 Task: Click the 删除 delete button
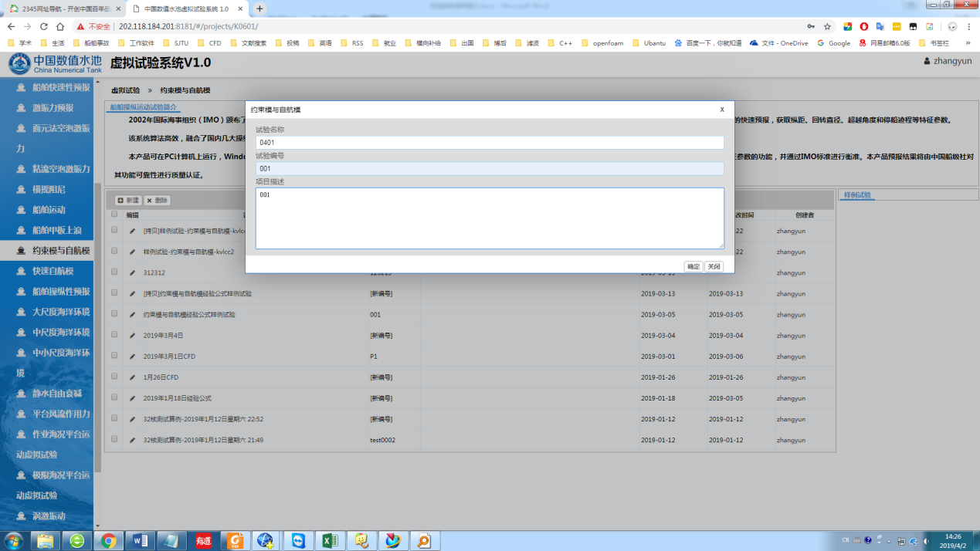click(158, 200)
